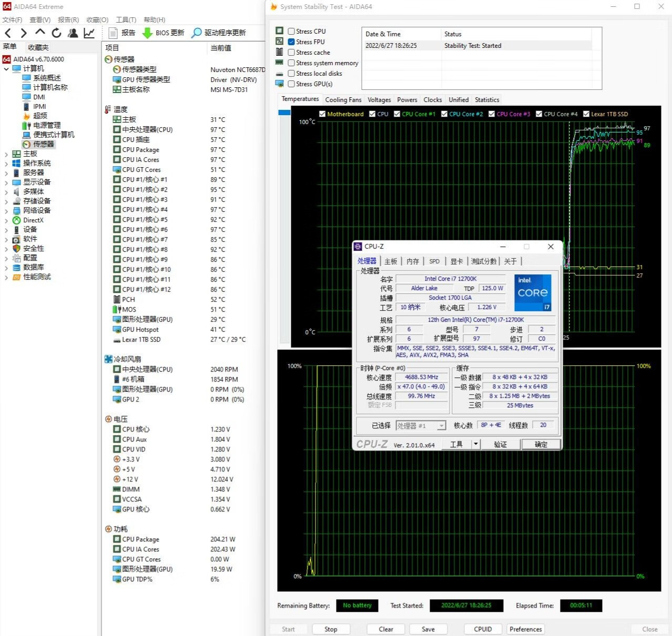
Task: Switch to the 收藏夹 panel tab
Action: (x=38, y=47)
